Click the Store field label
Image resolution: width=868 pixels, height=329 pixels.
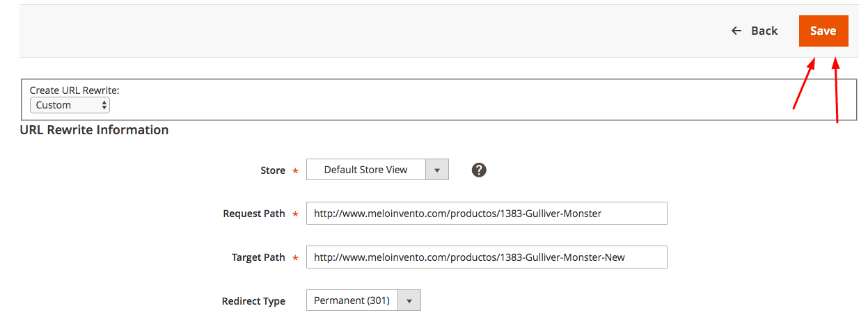coord(273,170)
